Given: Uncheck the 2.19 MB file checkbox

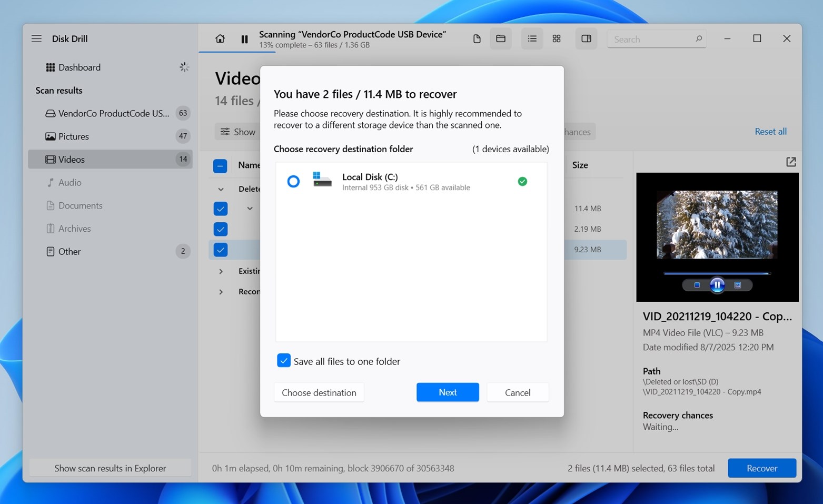Looking at the screenshot, I should [x=221, y=229].
